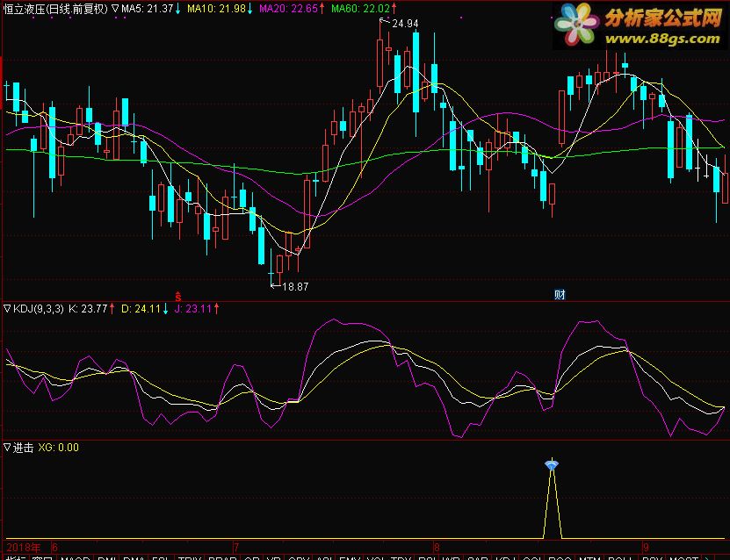The image size is (730, 560).
Task: Click the 24.94 high price label
Action: 405,23
